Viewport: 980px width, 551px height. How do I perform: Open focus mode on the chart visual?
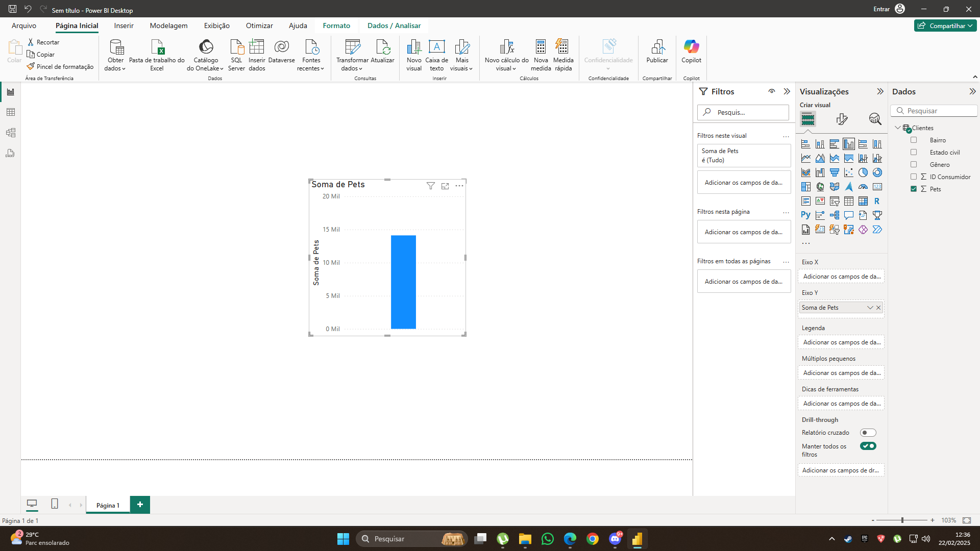(x=445, y=186)
